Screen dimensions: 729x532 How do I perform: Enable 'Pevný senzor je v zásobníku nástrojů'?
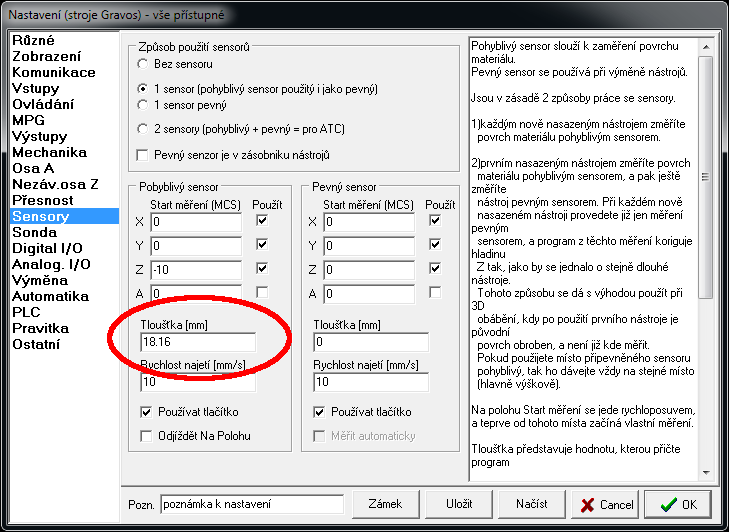click(x=142, y=155)
